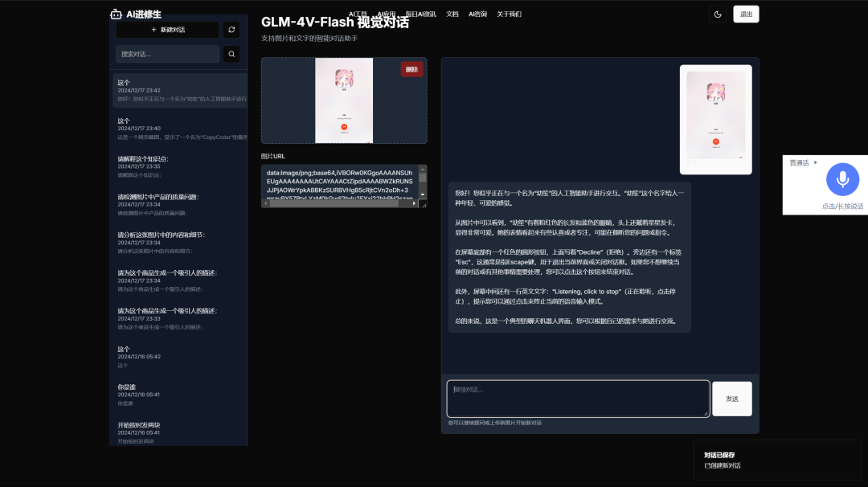Click the URL text area vertical scrollbar down arrow

coord(423,194)
